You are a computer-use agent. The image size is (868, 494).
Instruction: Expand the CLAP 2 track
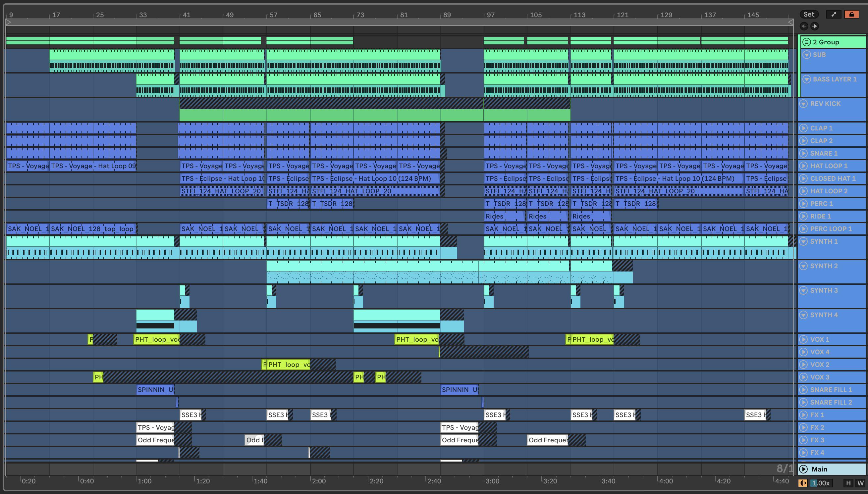(x=803, y=141)
